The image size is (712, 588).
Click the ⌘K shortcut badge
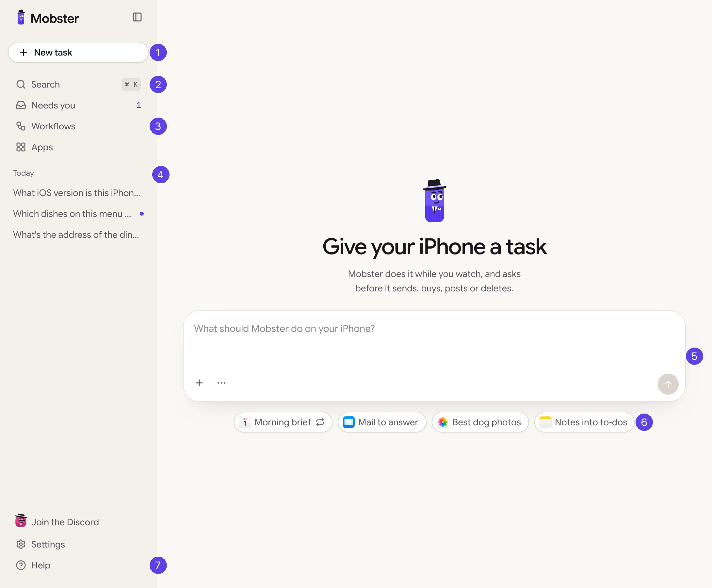pyautogui.click(x=131, y=84)
